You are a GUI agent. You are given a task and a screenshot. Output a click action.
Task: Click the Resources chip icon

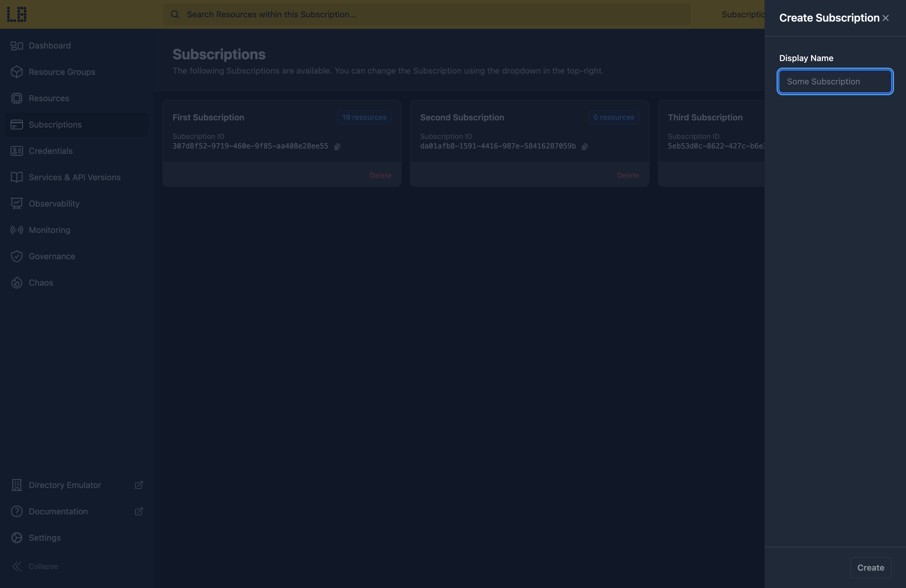point(17,98)
